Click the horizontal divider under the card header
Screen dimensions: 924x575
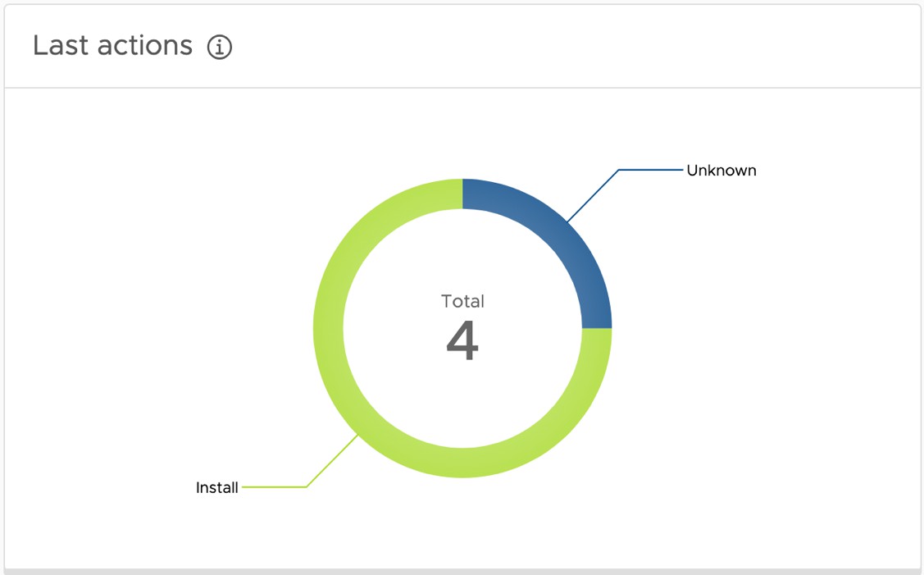coord(462,88)
